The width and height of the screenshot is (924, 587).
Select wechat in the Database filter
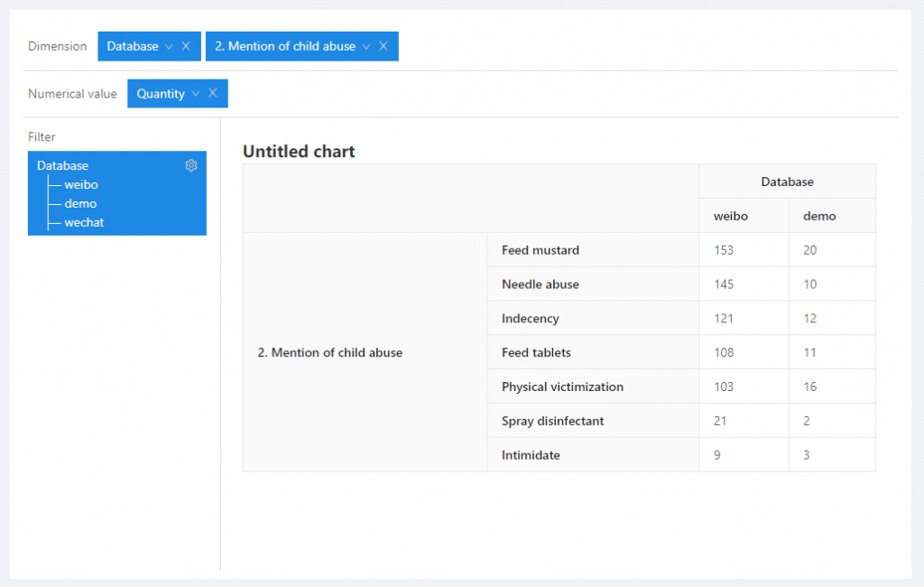click(84, 222)
